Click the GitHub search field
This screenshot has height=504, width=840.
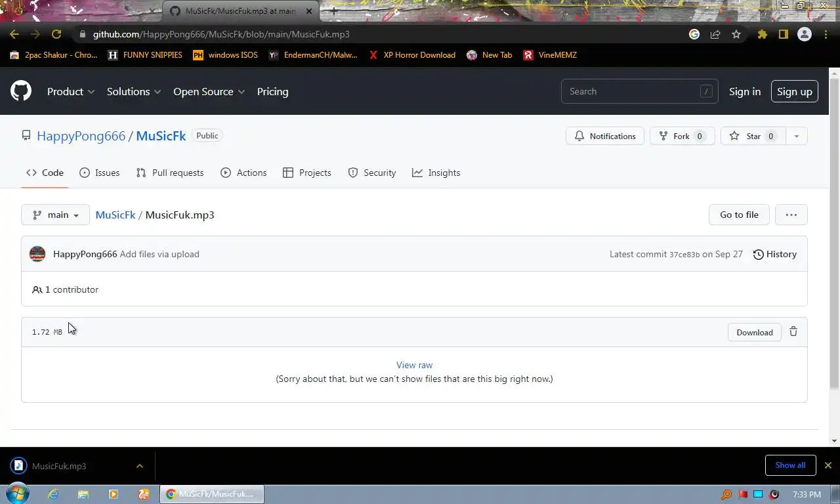click(x=639, y=91)
